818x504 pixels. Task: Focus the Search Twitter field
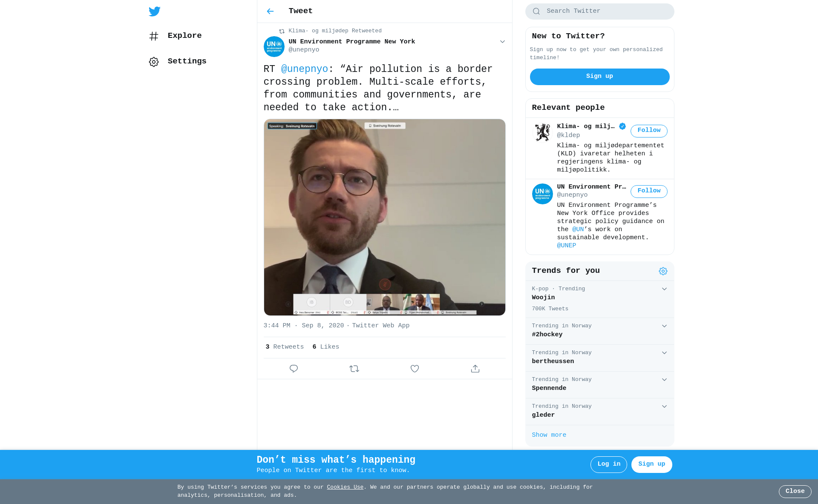[599, 11]
